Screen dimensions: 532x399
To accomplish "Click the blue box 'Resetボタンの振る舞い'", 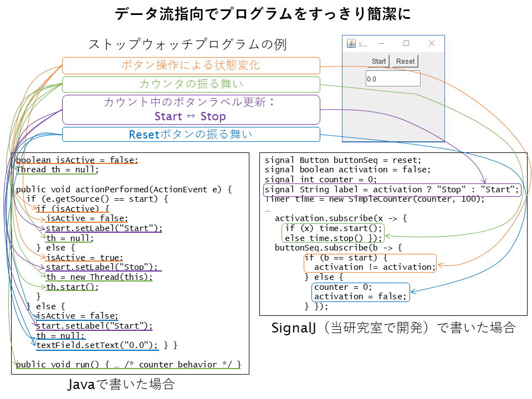I will [191, 134].
